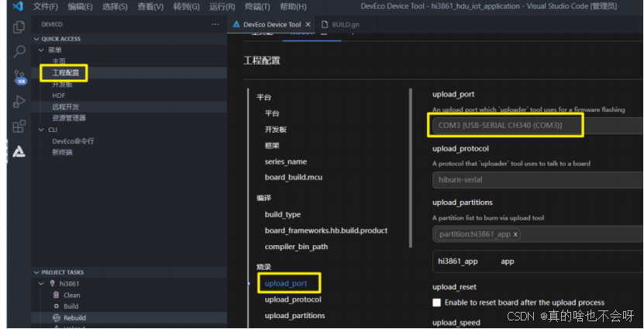Run the Rebuild project task

[x=74, y=317]
